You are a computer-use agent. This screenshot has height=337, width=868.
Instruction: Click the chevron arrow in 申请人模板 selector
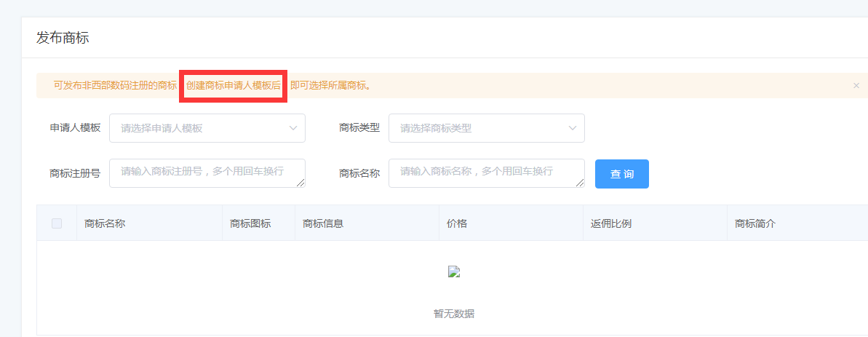click(x=293, y=128)
